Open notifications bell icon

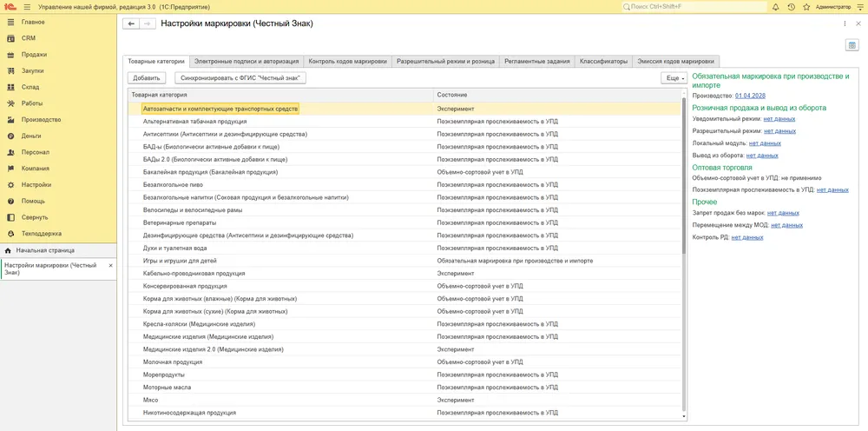(x=775, y=7)
